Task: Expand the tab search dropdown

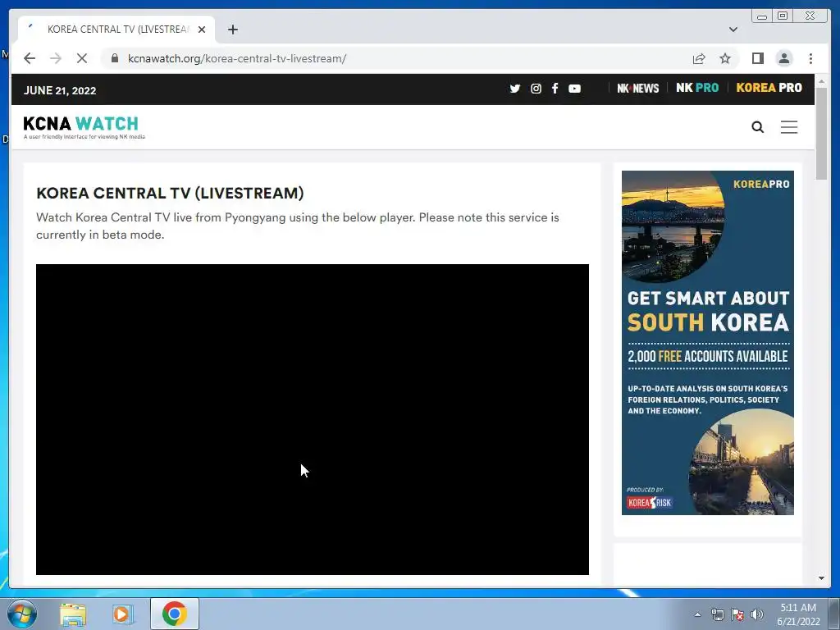Action: (x=733, y=30)
